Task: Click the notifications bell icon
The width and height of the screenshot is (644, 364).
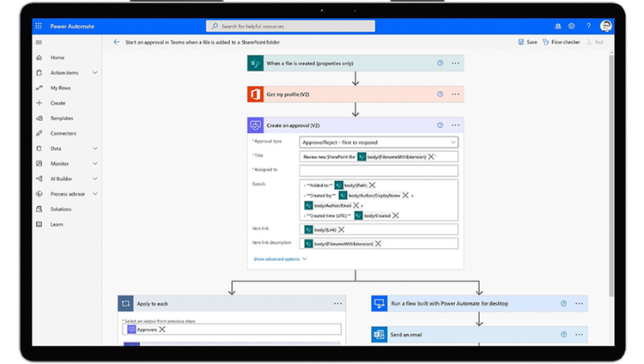Action: tap(558, 26)
